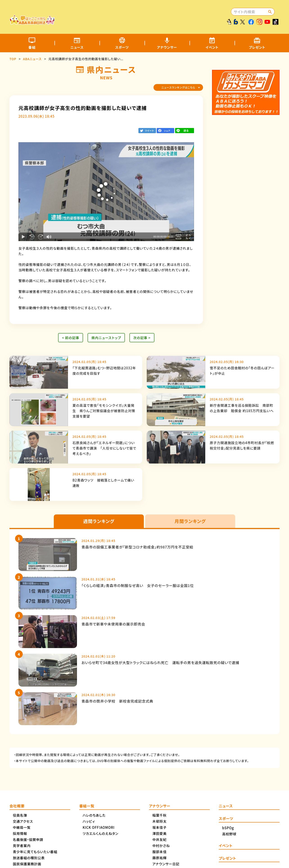Go to 次の記事 button
The height and width of the screenshot is (868, 289).
click(x=142, y=338)
